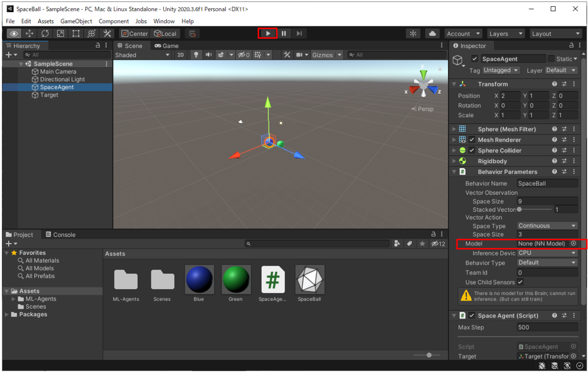Open the Gizmos dropdown
The image size is (588, 372).
327,55
